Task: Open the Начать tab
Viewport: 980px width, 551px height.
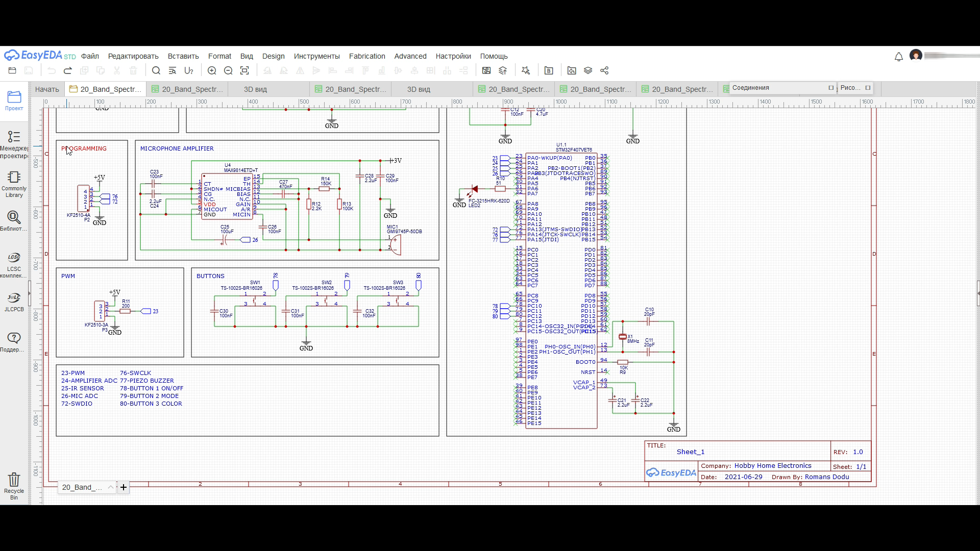Action: tap(47, 89)
